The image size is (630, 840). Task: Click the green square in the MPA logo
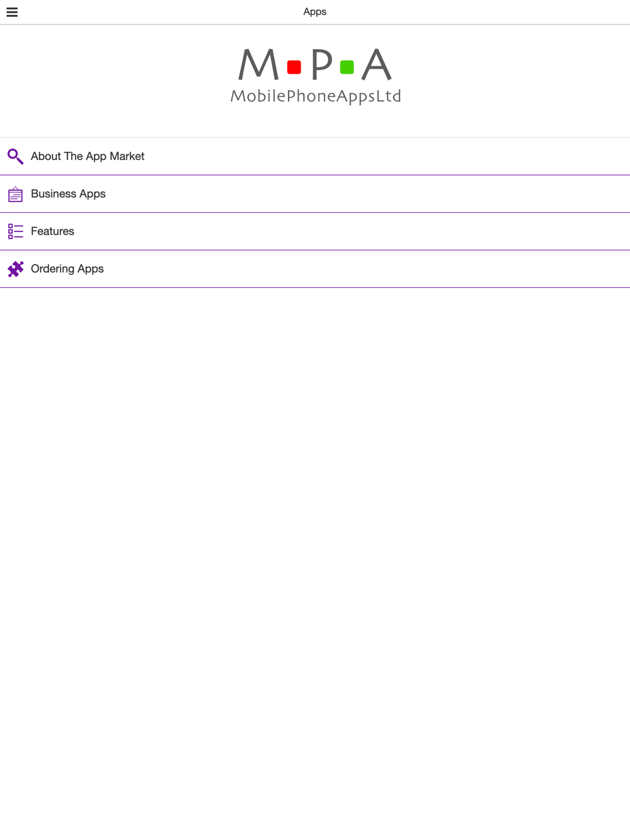(x=346, y=67)
